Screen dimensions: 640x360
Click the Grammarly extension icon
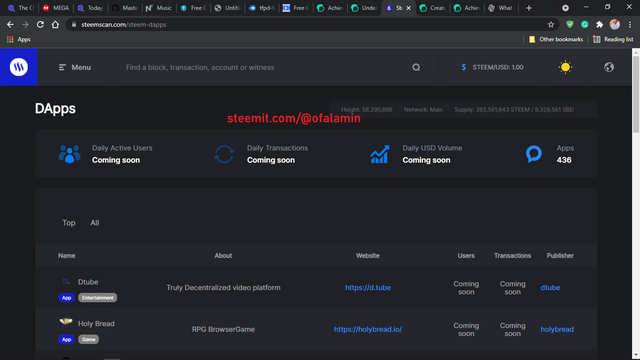coord(585,24)
